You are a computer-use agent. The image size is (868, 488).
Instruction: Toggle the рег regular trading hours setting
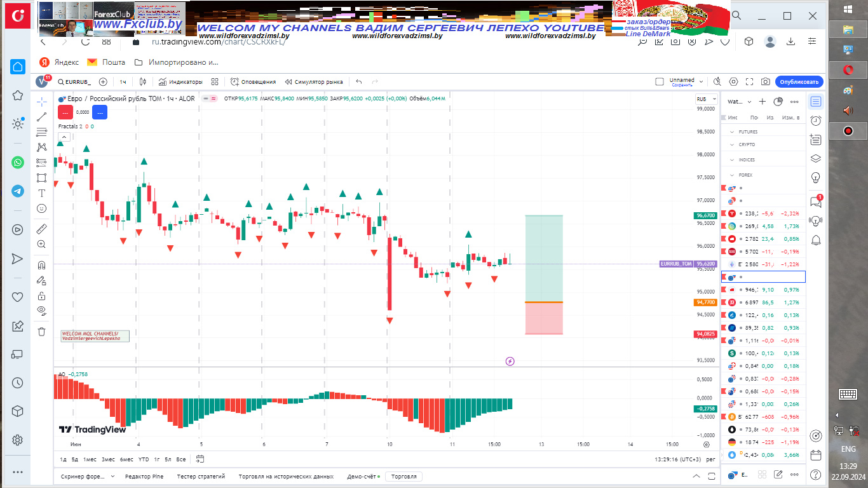click(711, 459)
